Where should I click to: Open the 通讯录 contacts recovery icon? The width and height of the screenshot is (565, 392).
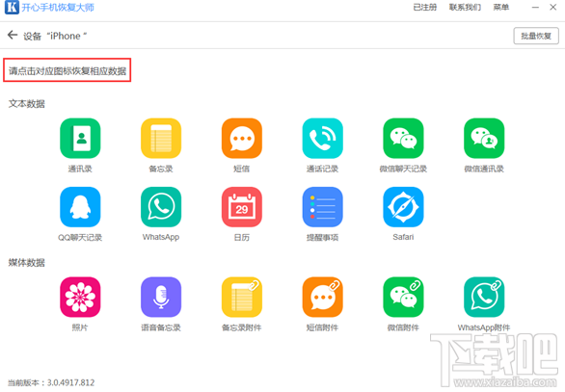(x=80, y=139)
